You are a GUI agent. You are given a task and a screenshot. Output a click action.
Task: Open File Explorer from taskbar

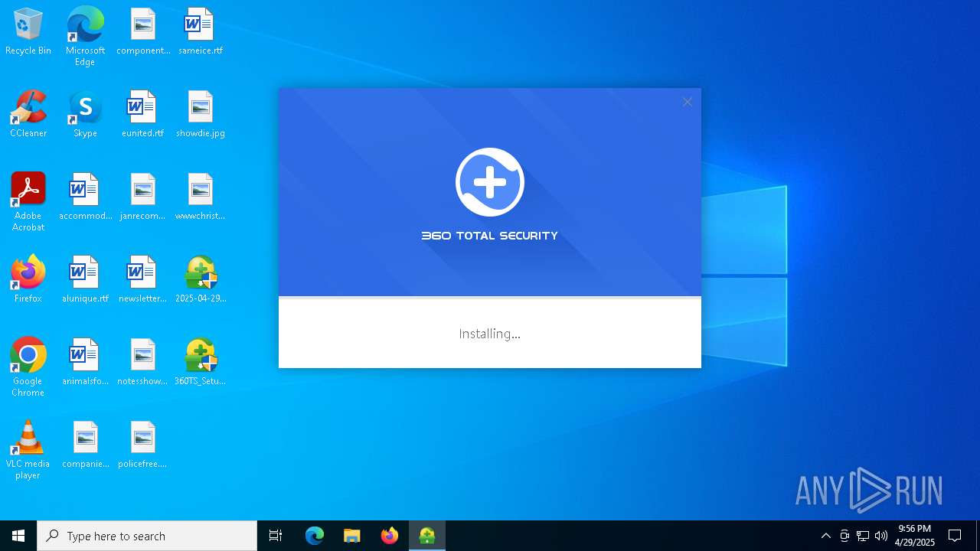(352, 536)
